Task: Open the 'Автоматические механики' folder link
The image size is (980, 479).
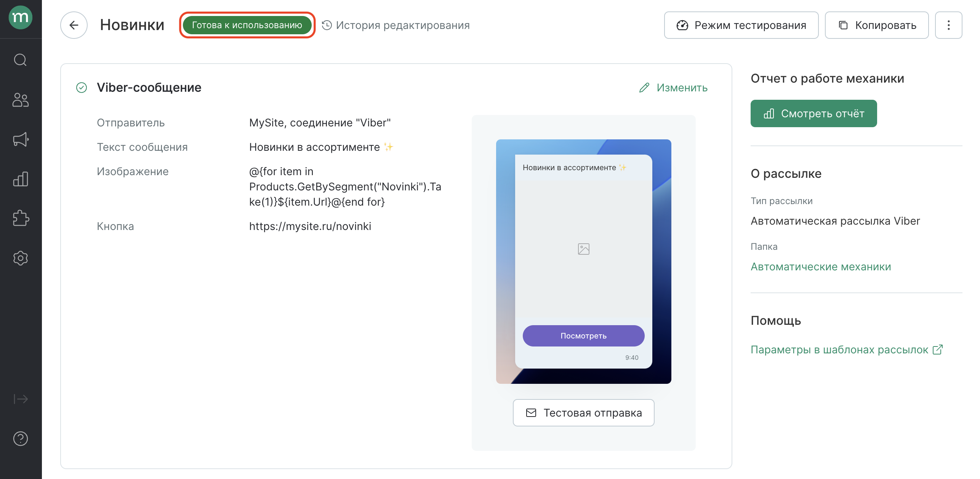Action: coord(821,267)
